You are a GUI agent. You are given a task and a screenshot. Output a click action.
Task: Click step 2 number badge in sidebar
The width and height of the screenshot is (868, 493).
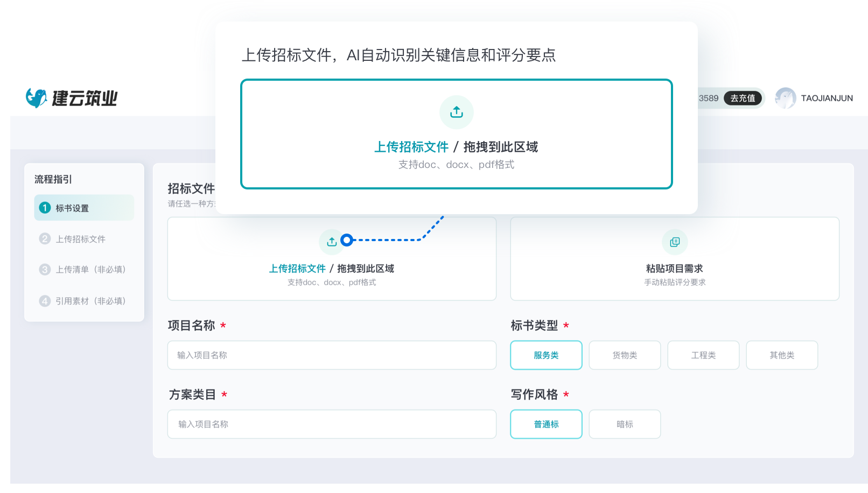pos(45,238)
